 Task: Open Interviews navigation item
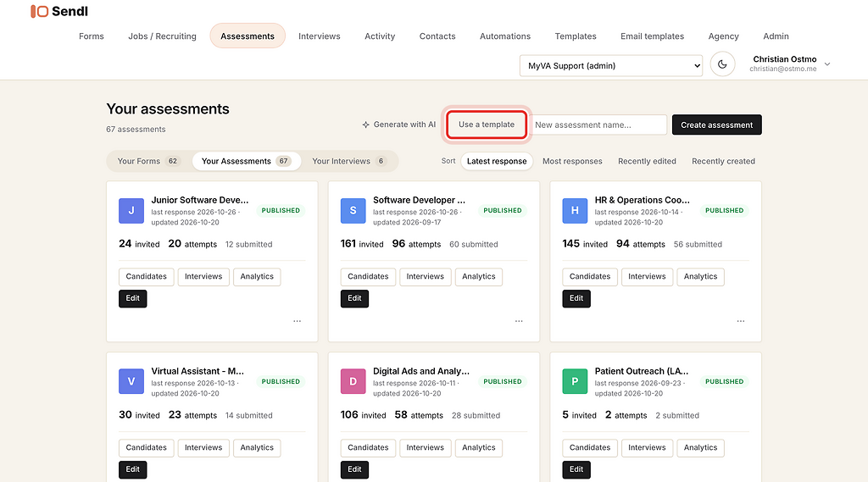pyautogui.click(x=320, y=36)
